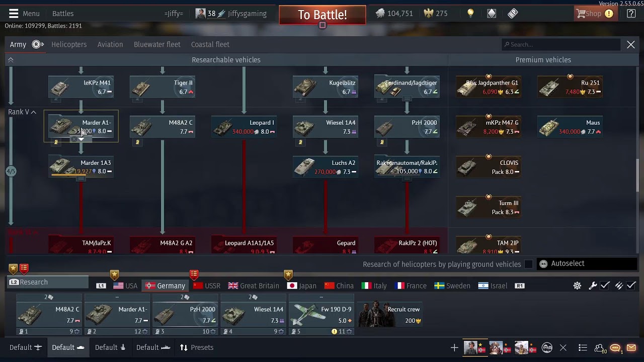Select the PzH 2000 crew slot
This screenshot has width=644, height=362.
pyautogui.click(x=185, y=315)
